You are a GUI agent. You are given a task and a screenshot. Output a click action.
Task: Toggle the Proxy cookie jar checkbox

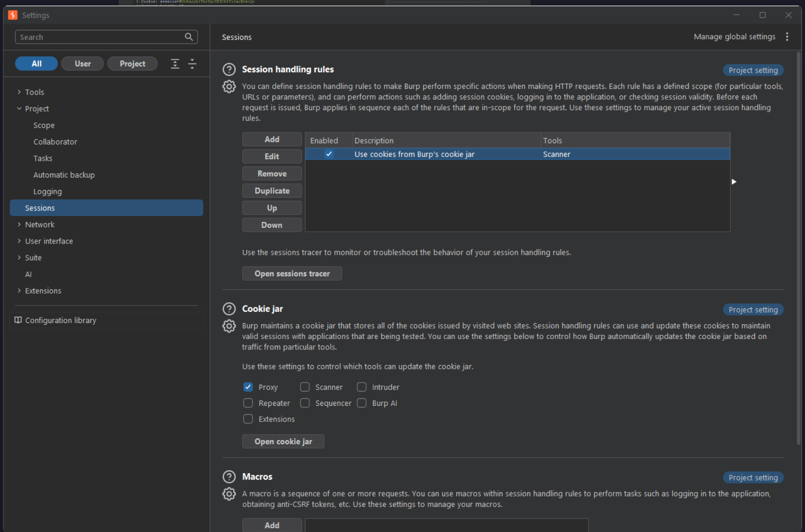248,387
